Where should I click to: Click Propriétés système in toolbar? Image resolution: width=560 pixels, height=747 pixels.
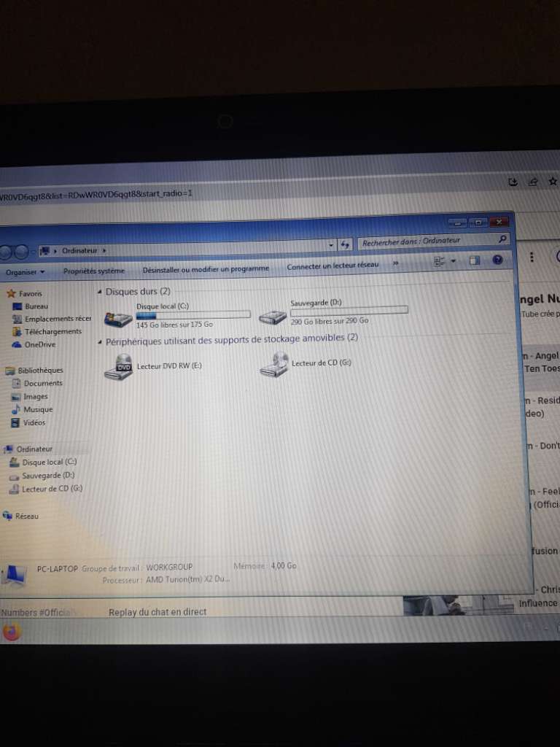click(x=94, y=271)
